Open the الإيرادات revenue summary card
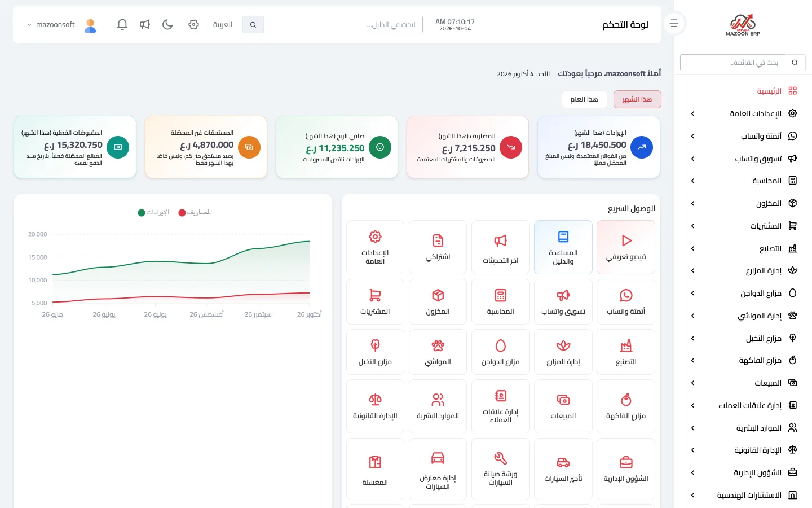The image size is (812, 508). 599,147
